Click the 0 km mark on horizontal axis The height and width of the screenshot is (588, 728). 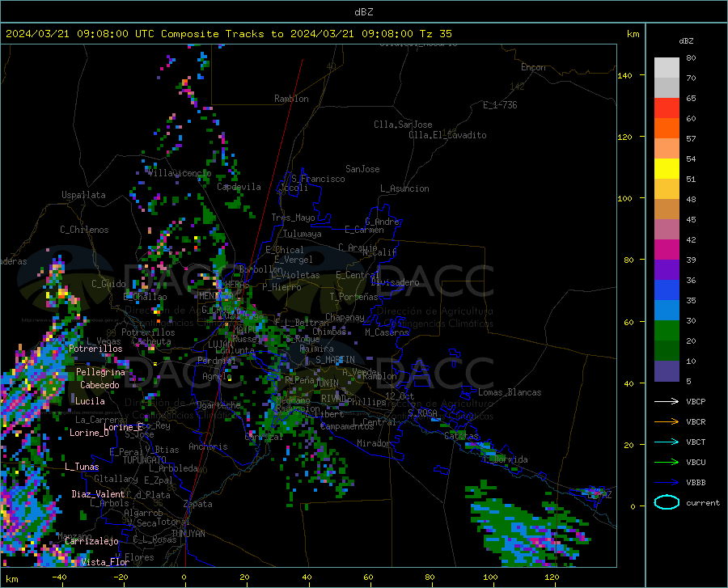184,577
